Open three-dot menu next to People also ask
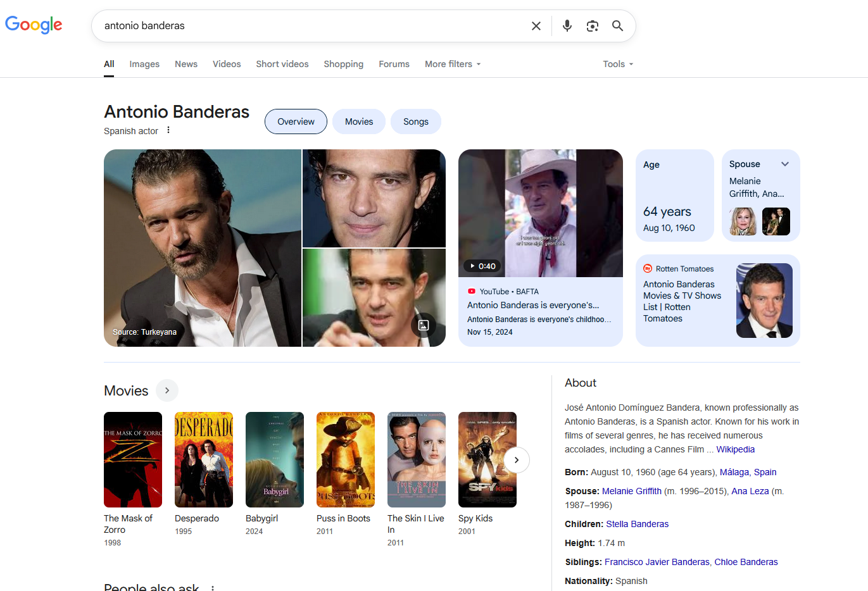 pos(213,588)
